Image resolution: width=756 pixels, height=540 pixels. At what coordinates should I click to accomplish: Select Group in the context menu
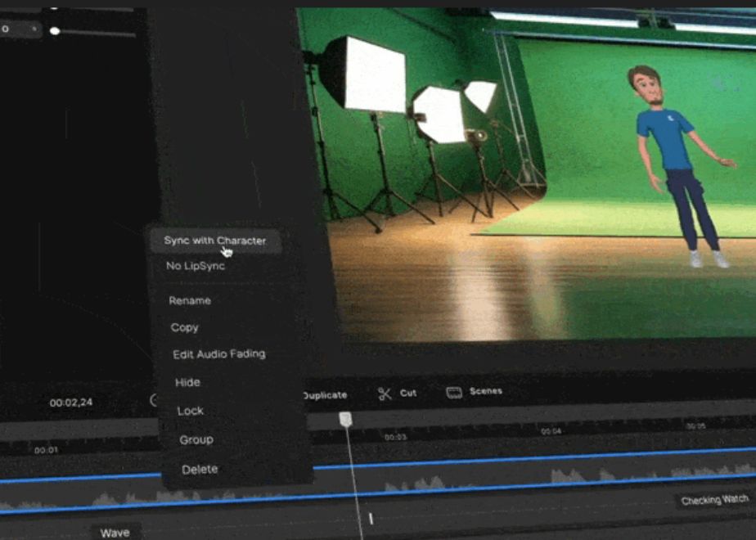[x=196, y=439]
